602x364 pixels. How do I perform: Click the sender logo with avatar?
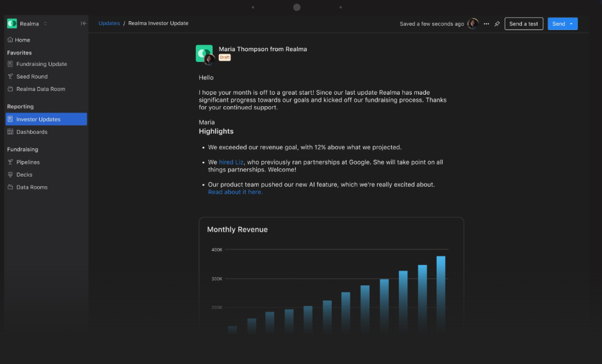click(x=205, y=54)
